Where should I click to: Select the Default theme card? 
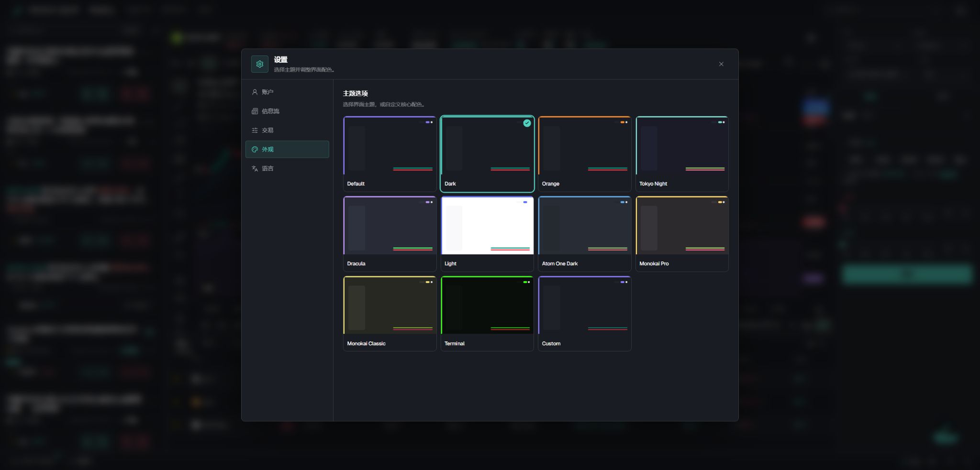390,154
